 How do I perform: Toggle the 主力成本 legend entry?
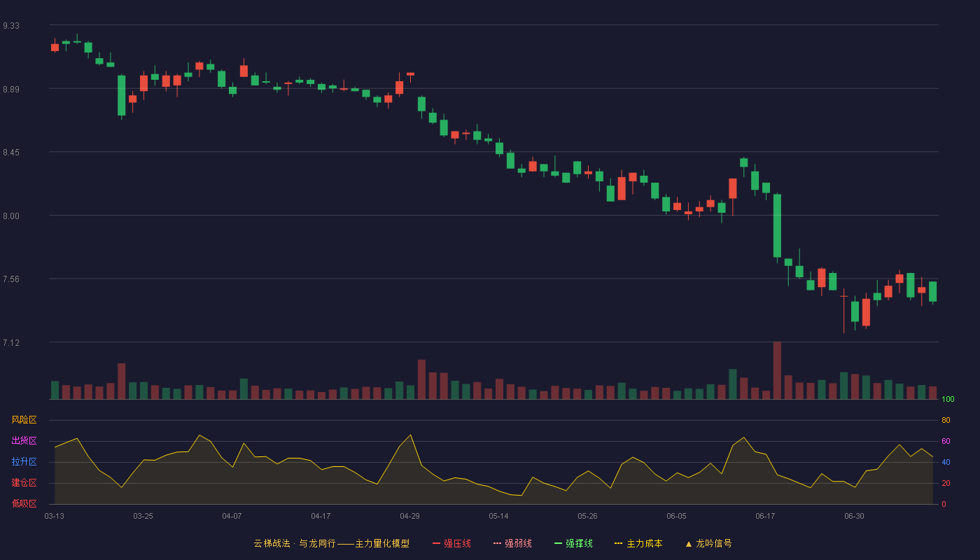point(638,543)
